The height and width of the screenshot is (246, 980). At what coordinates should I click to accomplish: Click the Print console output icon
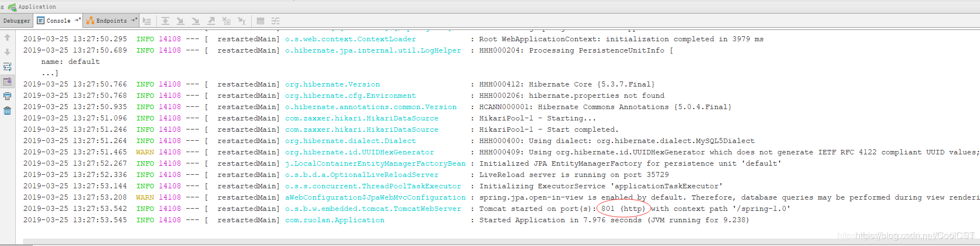(x=7, y=96)
